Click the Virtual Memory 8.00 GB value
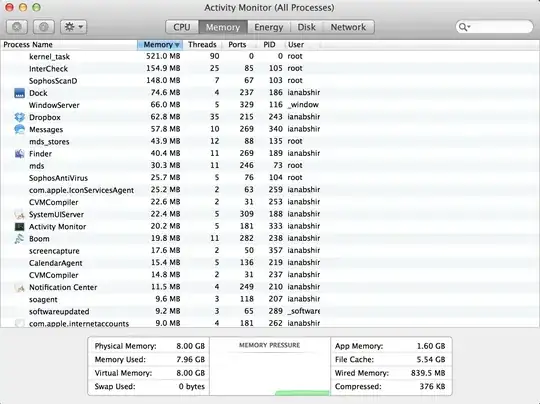 pos(191,373)
